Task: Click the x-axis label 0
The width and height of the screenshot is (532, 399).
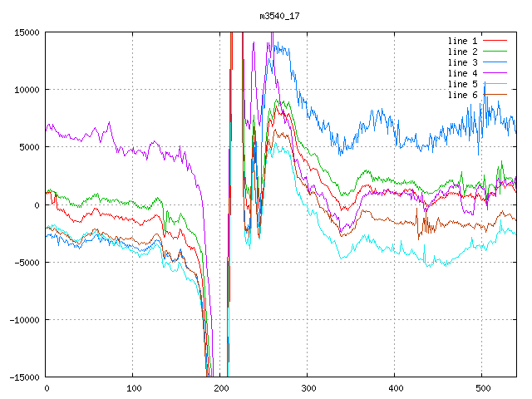Action: pyautogui.click(x=47, y=388)
